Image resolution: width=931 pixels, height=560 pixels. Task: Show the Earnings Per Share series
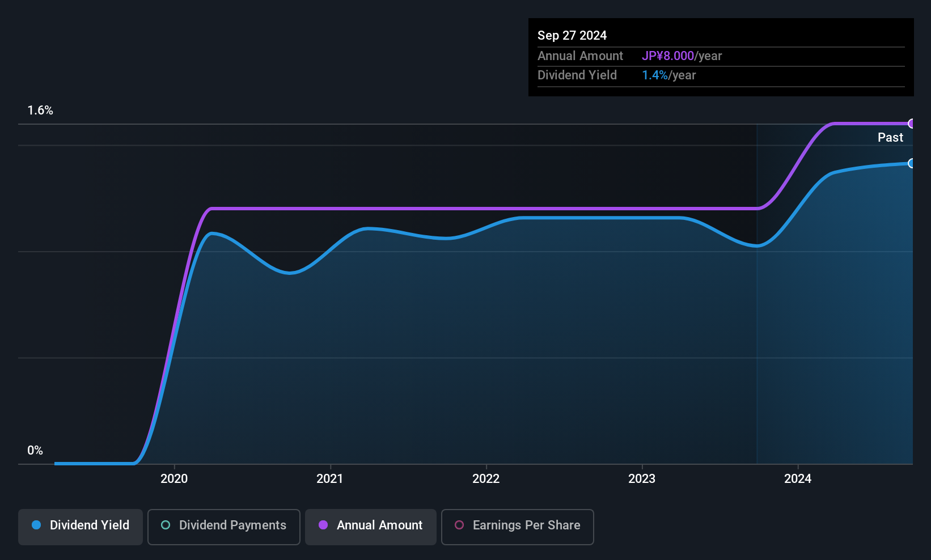[x=518, y=527]
